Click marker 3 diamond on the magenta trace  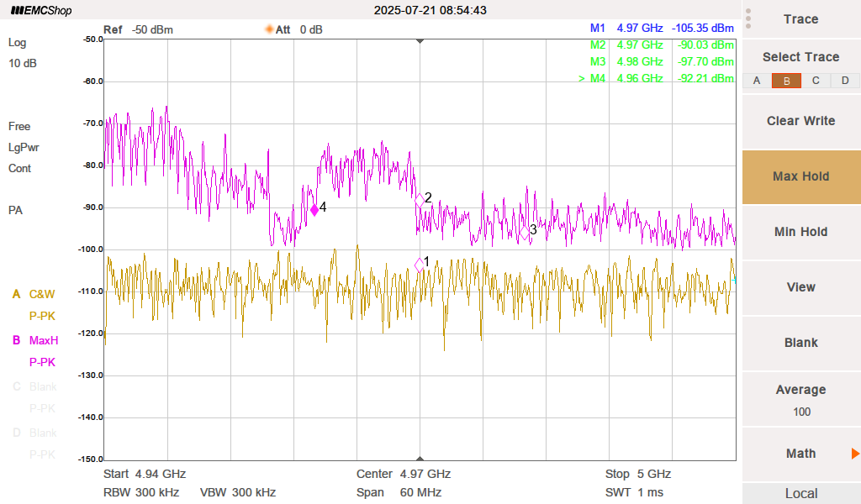point(524,233)
